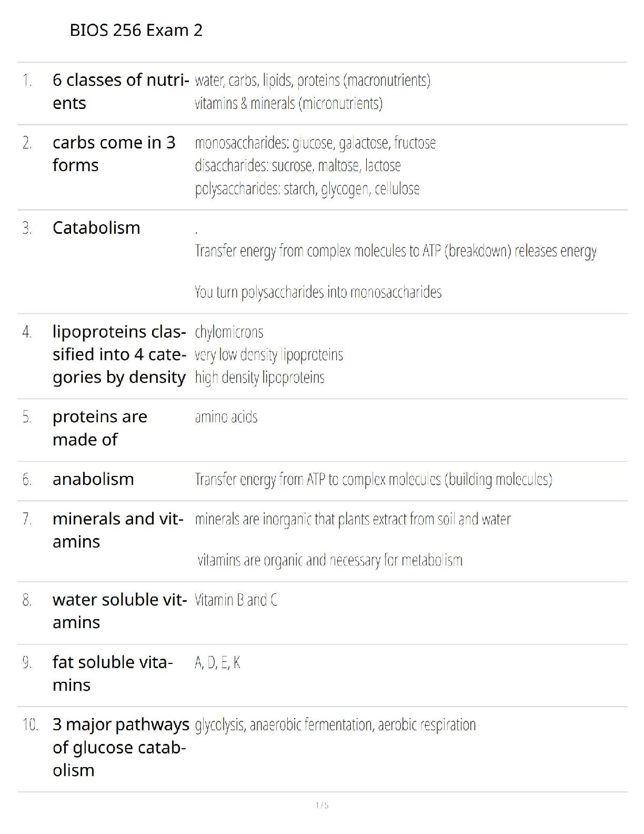Select the "proteins are made of" term
644x834 pixels.
click(x=100, y=428)
